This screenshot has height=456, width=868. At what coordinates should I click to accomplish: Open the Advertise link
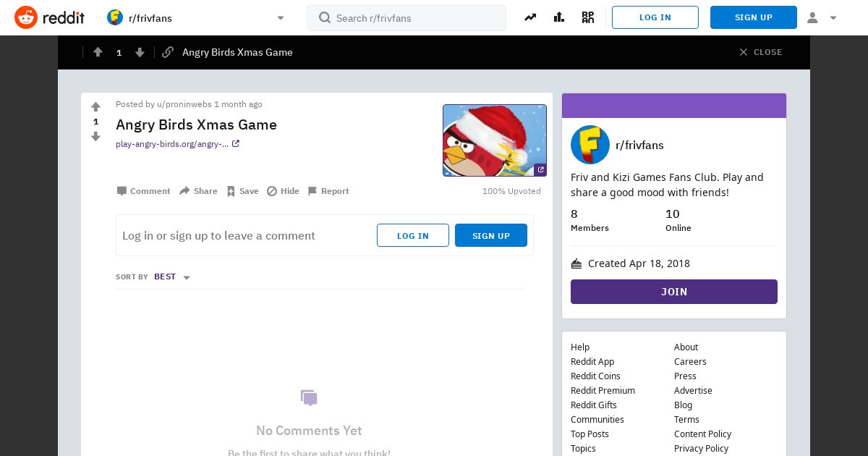click(x=693, y=391)
